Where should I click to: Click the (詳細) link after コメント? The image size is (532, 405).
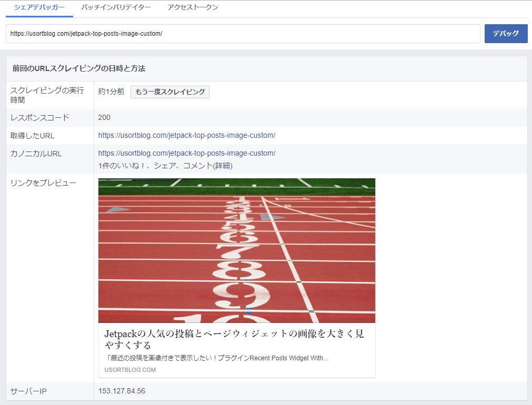223,166
